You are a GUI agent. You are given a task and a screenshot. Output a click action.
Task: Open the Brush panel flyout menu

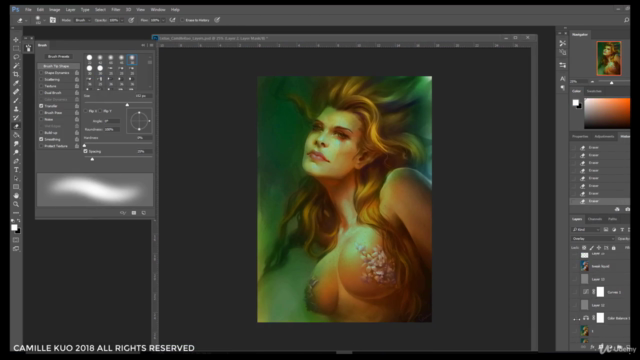point(151,45)
